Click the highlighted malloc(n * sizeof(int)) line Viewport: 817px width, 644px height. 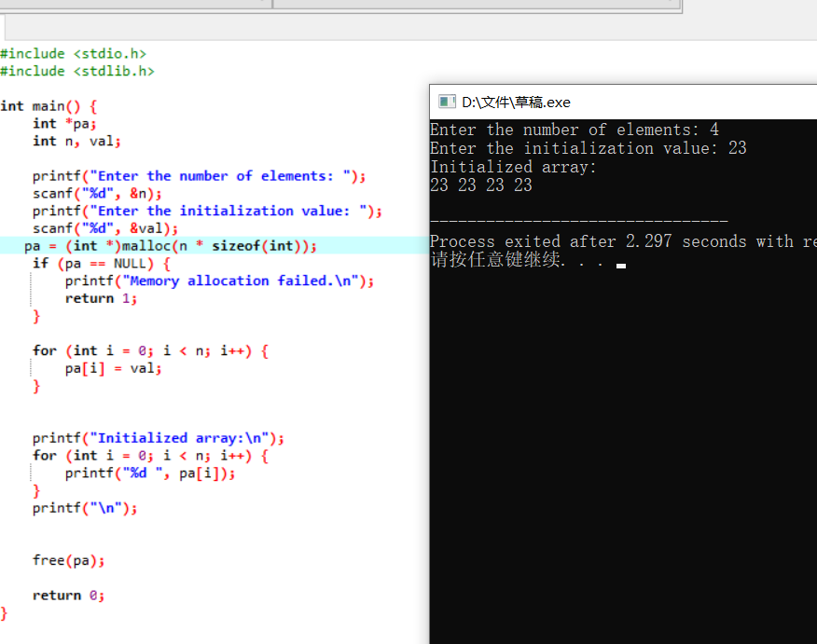(x=171, y=246)
